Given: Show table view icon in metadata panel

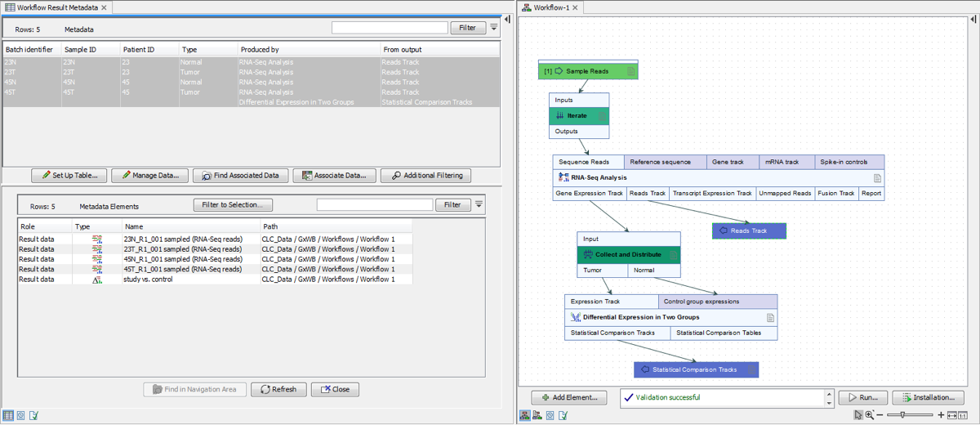Looking at the screenshot, I should (x=8, y=415).
